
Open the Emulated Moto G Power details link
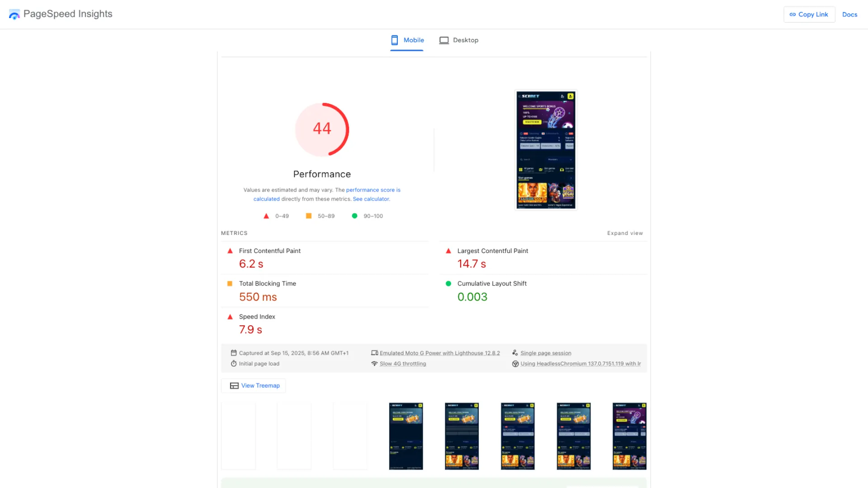pyautogui.click(x=439, y=352)
